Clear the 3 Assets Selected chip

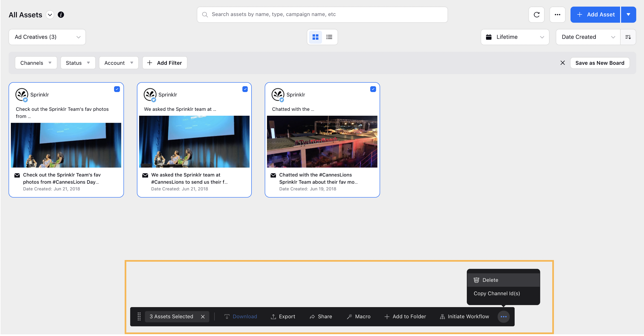point(203,316)
